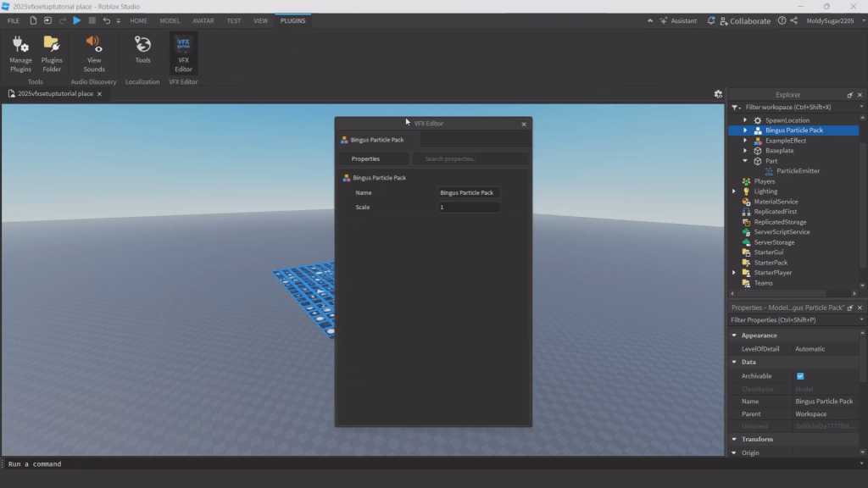Expand Baseplate in Explorer

(745, 151)
